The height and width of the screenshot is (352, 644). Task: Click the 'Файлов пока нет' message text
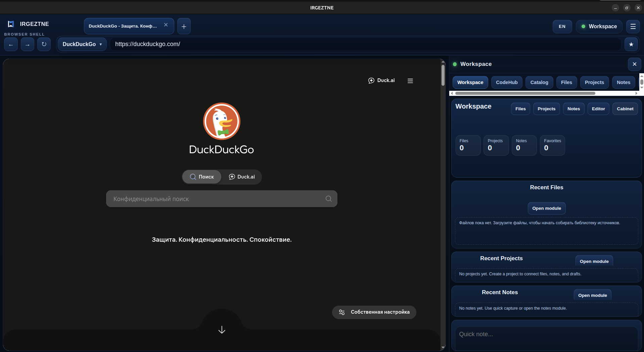click(x=539, y=223)
